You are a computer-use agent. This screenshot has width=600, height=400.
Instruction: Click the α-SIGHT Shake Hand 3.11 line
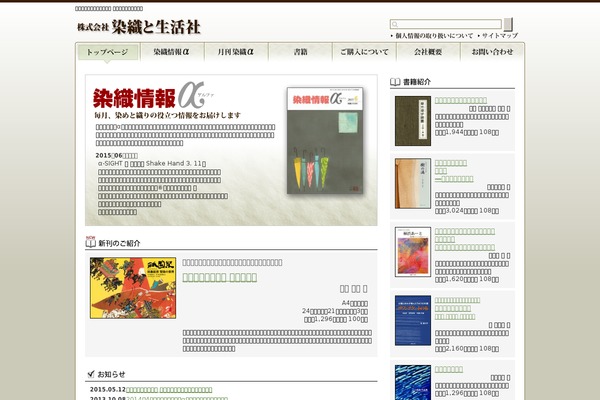tap(152, 163)
